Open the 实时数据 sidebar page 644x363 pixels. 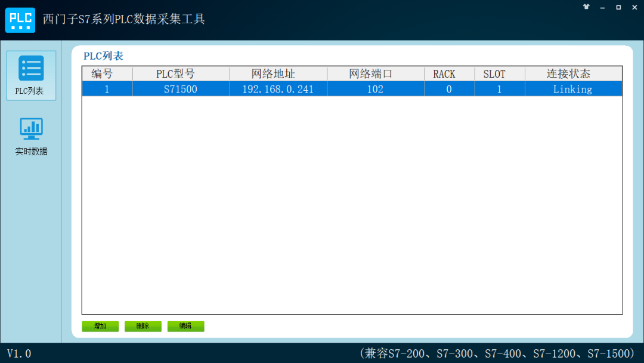31,137
